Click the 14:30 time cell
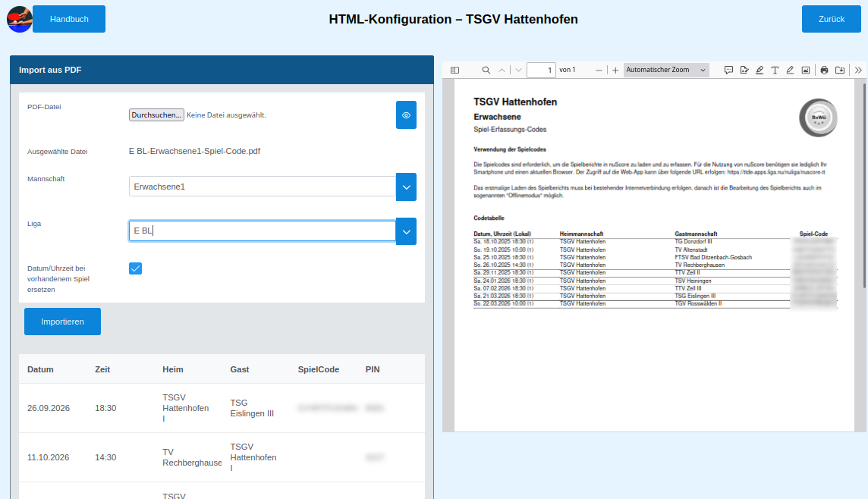This screenshot has width=868, height=499. click(105, 457)
